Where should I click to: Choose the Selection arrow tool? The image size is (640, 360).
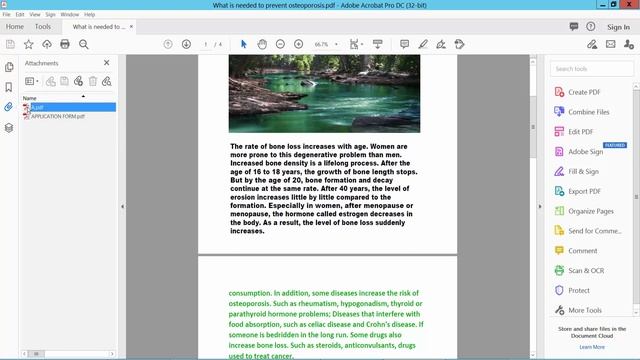point(244,44)
